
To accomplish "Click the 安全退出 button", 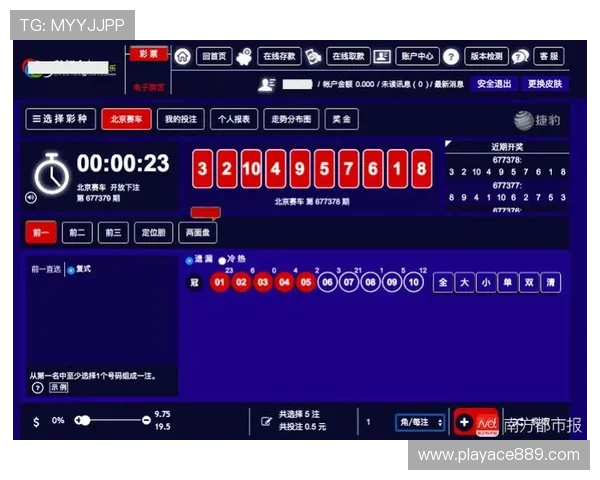I will (494, 84).
